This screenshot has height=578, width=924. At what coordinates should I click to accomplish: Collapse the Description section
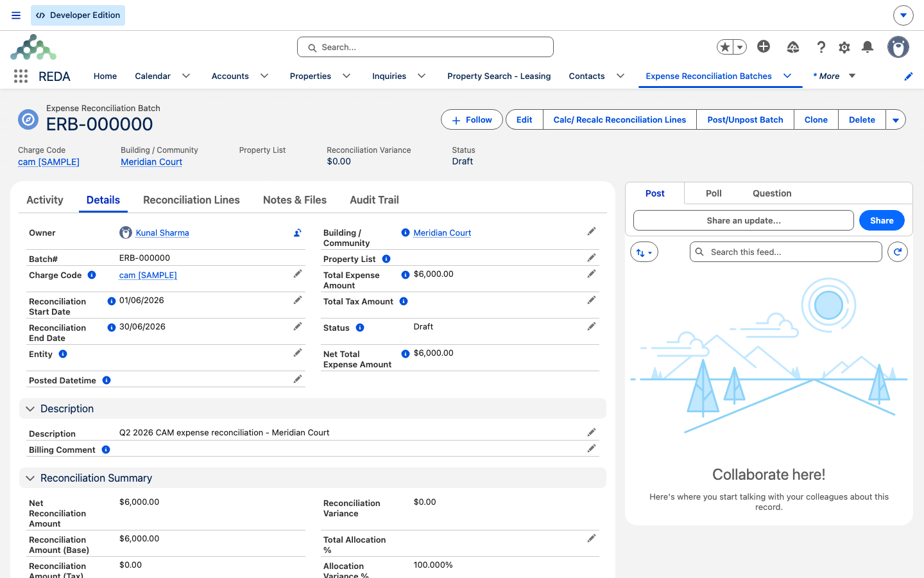click(x=30, y=409)
